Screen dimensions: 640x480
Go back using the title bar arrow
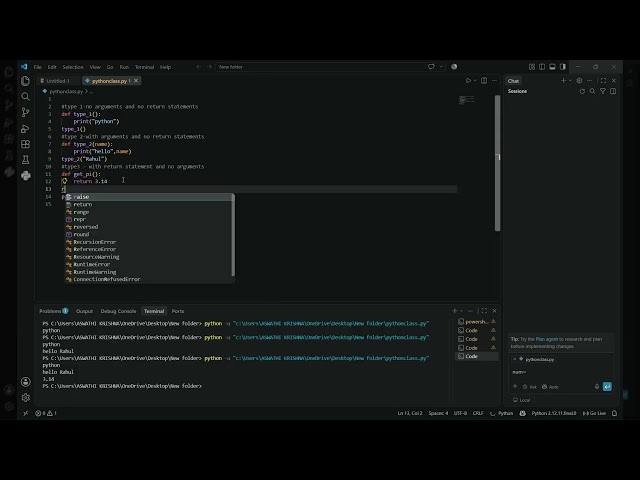199,67
